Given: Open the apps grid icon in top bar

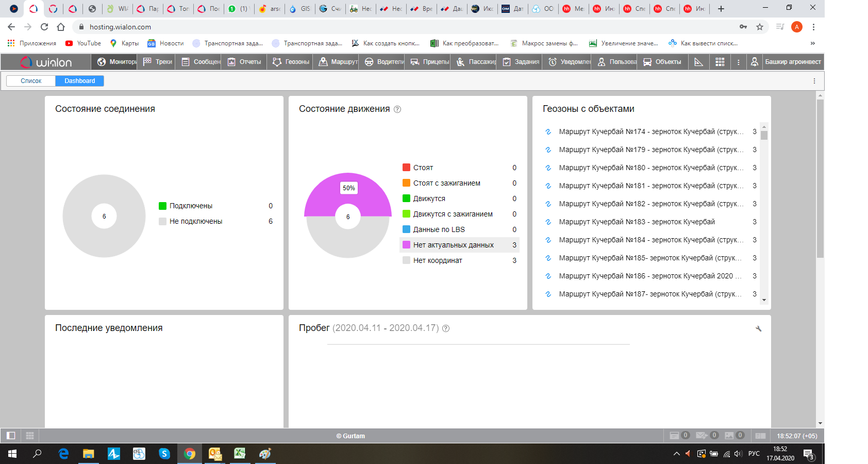Looking at the screenshot, I should (x=720, y=62).
